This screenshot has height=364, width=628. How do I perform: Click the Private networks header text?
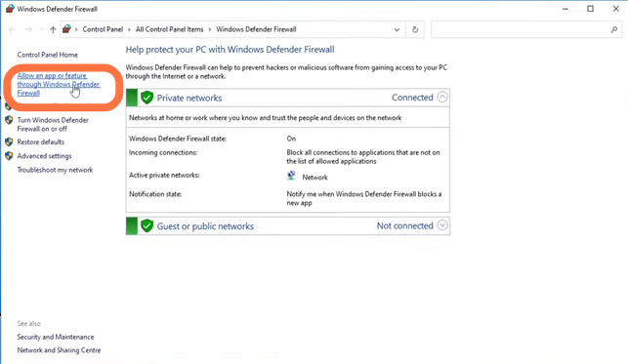(x=189, y=98)
